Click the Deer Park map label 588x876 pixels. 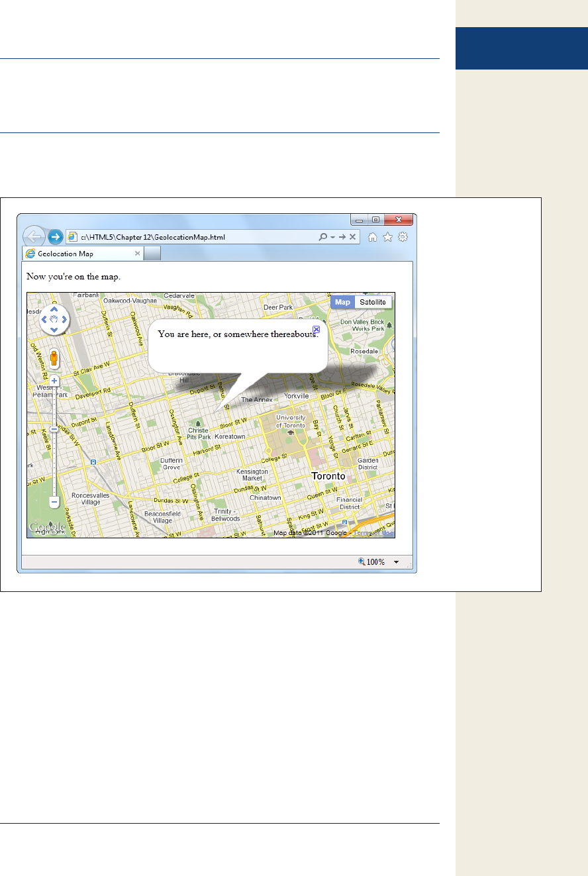(x=278, y=307)
